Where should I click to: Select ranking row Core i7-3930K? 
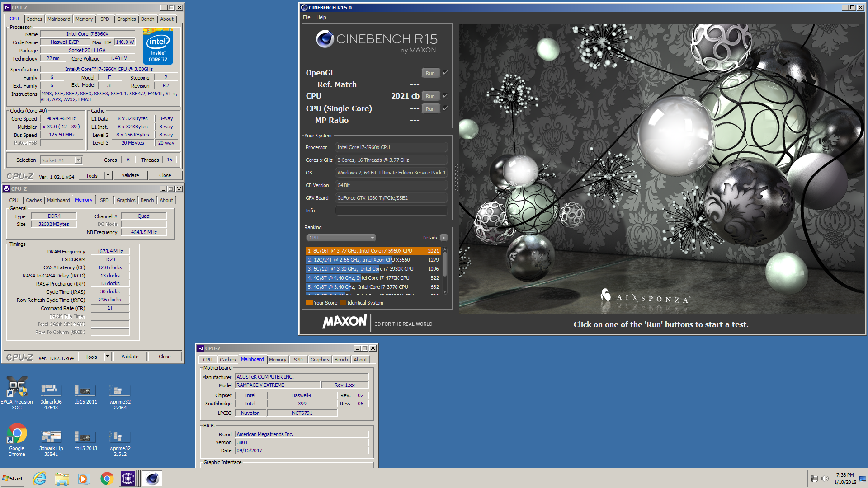(x=373, y=269)
